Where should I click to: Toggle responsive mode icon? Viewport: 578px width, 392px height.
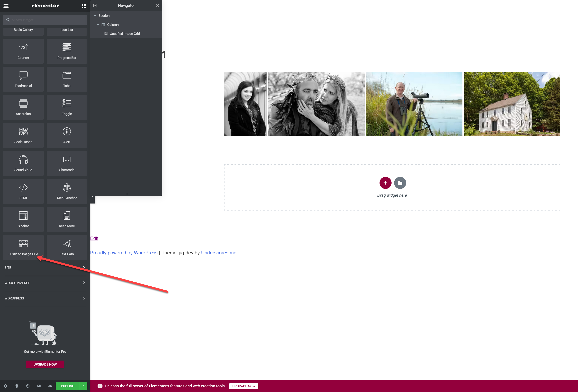click(39, 386)
